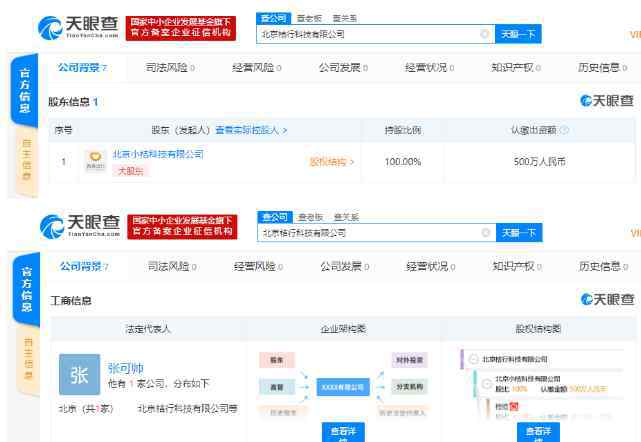The image size is (641, 442).
Task: Open 查看实际控股人 link in shareholder table header
Action: click(x=251, y=130)
